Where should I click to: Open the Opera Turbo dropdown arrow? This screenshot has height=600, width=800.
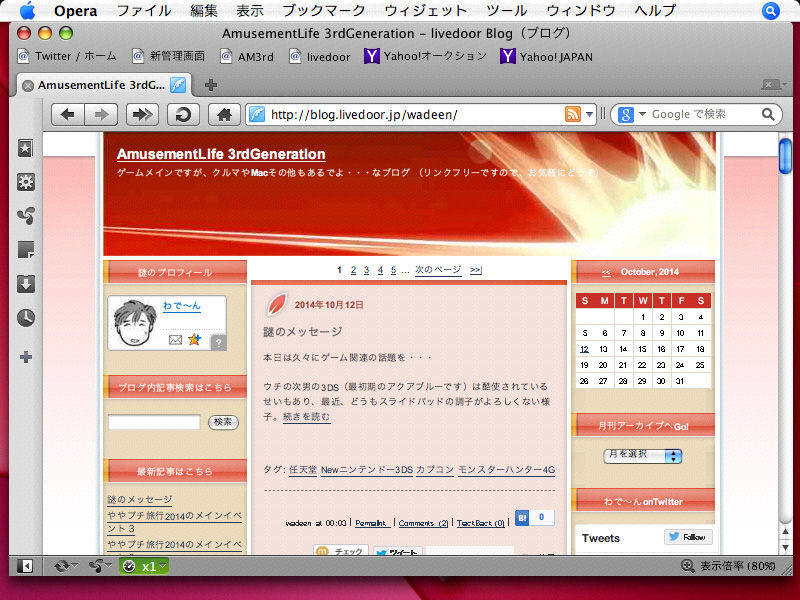pos(162,565)
